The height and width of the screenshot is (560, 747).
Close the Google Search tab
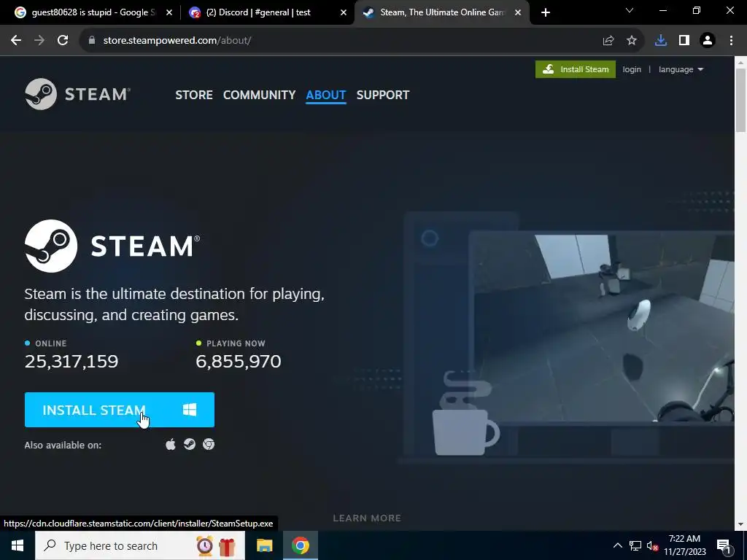pos(169,13)
